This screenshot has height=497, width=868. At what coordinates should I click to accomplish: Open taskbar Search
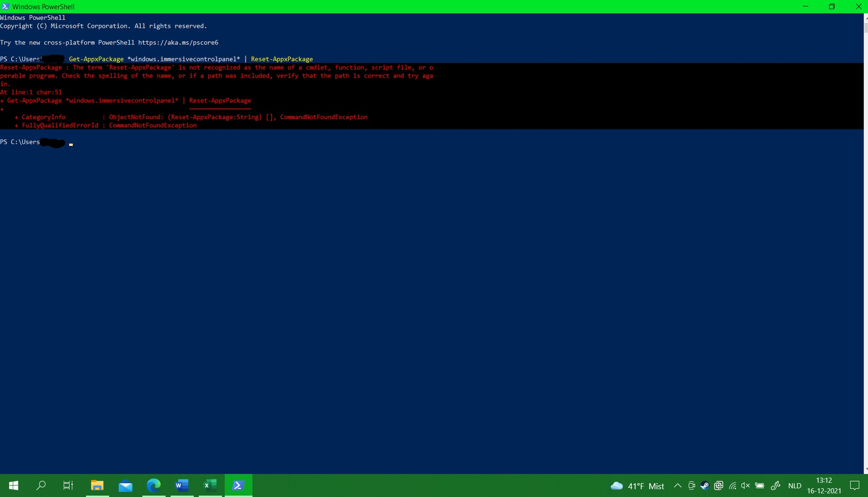(x=41, y=486)
